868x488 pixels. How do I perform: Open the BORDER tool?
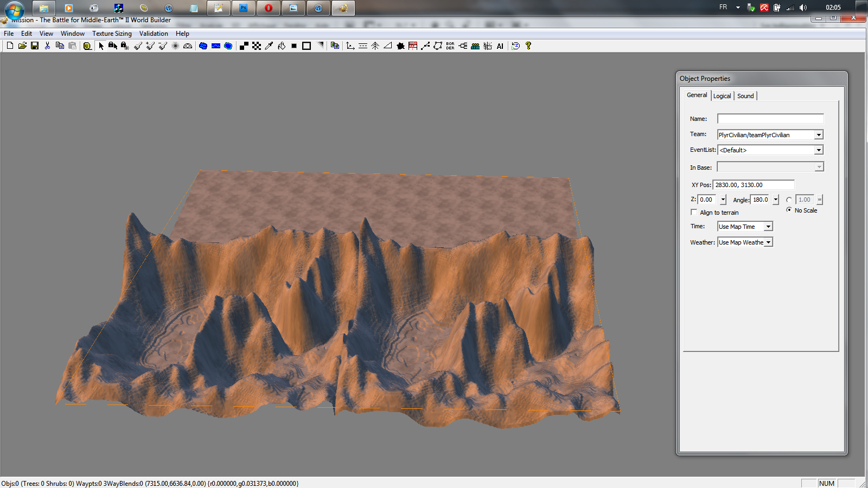coord(450,46)
